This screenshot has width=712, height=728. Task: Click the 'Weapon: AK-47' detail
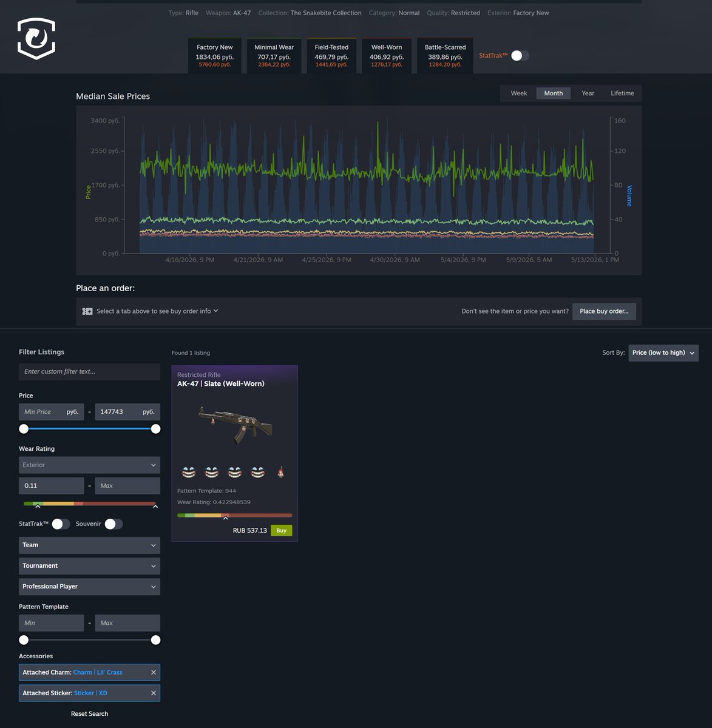[228, 13]
